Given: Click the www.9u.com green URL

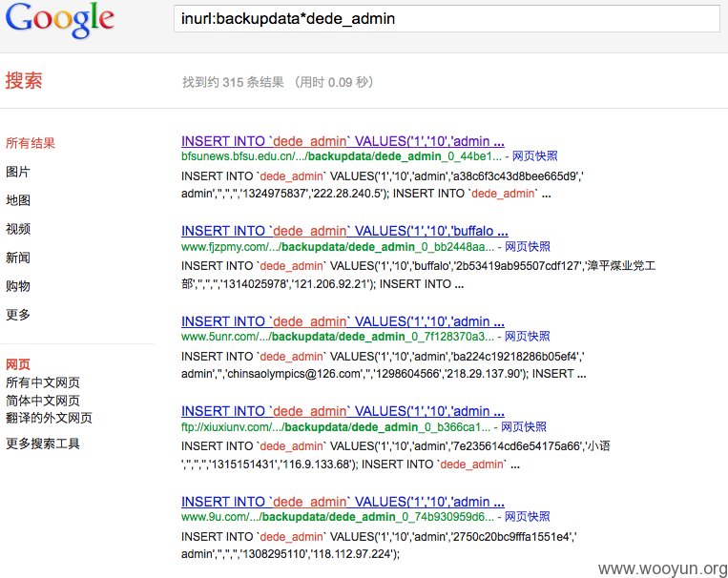Looking at the screenshot, I should [338, 517].
